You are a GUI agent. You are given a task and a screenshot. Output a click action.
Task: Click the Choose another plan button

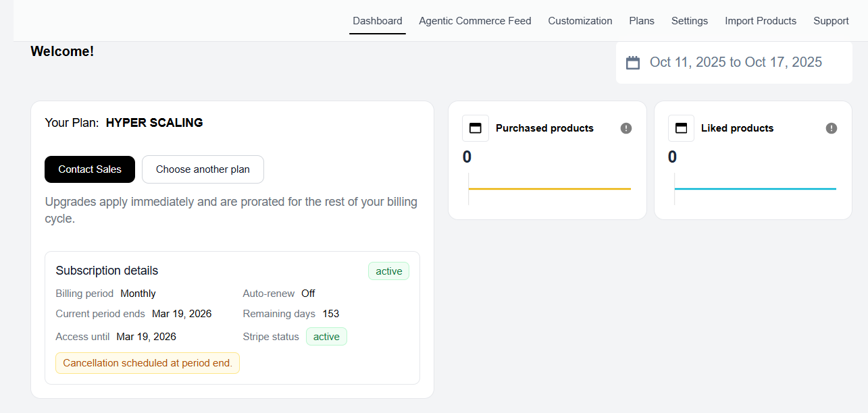(x=203, y=169)
